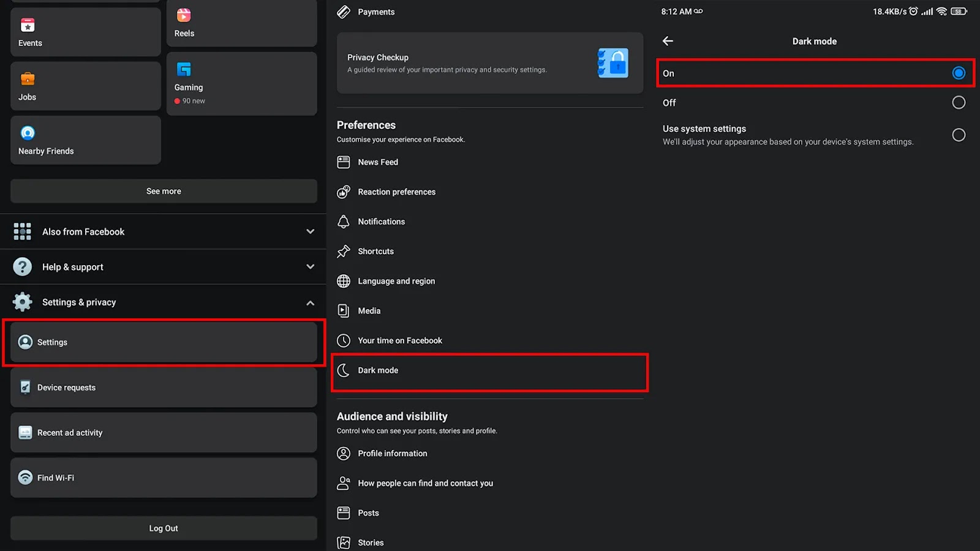The height and width of the screenshot is (551, 980).
Task: Open the Gaming icon tile
Action: [184, 69]
